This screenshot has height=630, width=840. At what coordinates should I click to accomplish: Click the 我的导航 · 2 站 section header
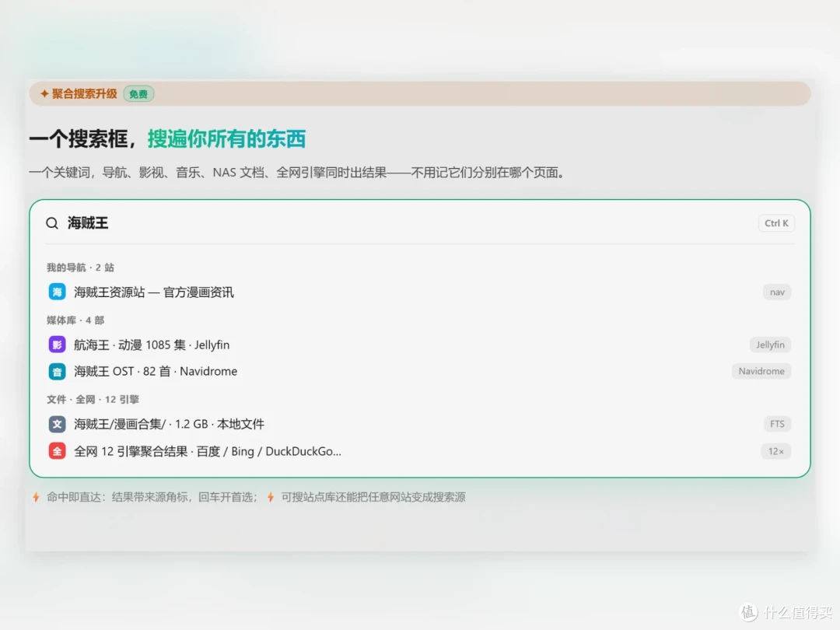(80, 268)
